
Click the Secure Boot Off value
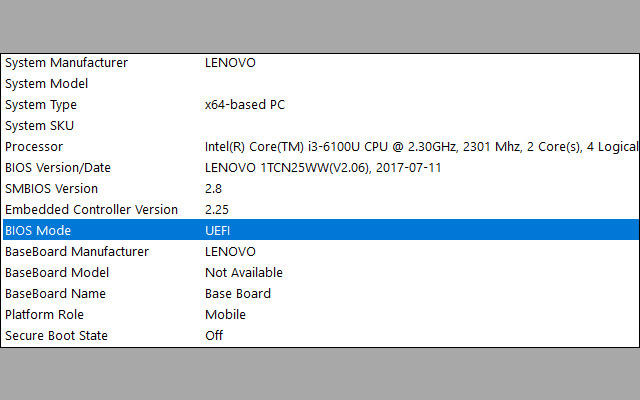point(214,336)
